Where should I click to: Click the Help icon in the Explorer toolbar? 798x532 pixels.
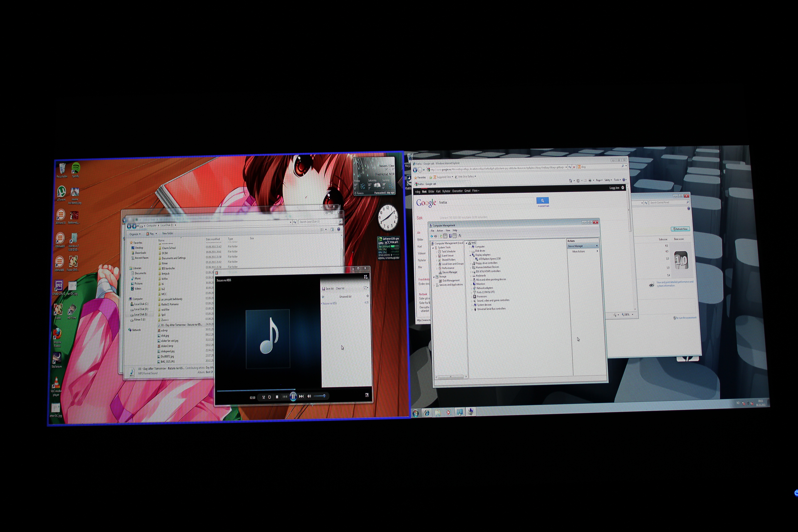tap(339, 229)
